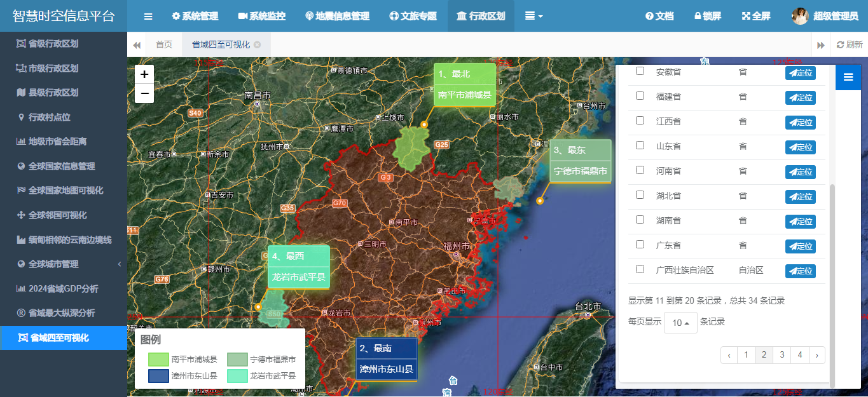Enter 全屏 fullscreen mode
Image resolution: width=868 pixels, height=397 pixels.
[x=757, y=16]
